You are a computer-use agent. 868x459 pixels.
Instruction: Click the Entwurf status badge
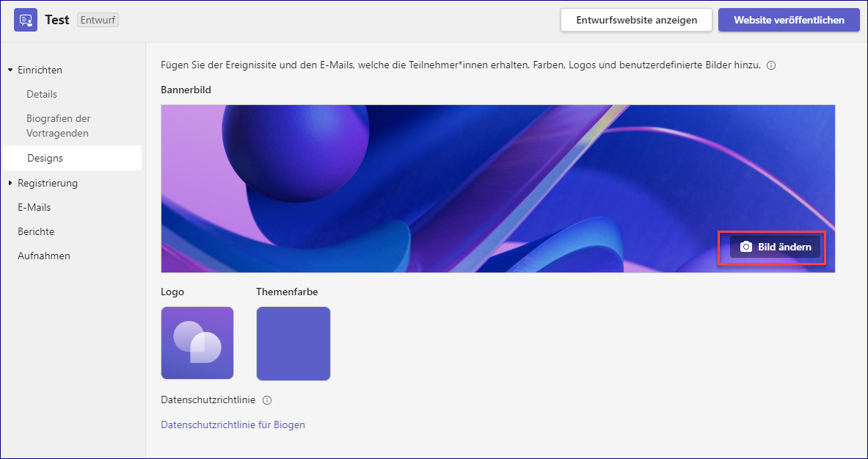[x=98, y=20]
